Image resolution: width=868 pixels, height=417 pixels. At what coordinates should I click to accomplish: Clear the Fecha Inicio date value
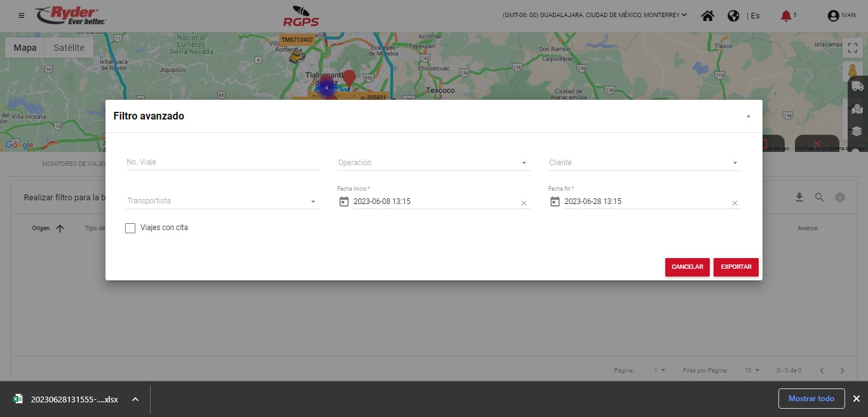[524, 203]
